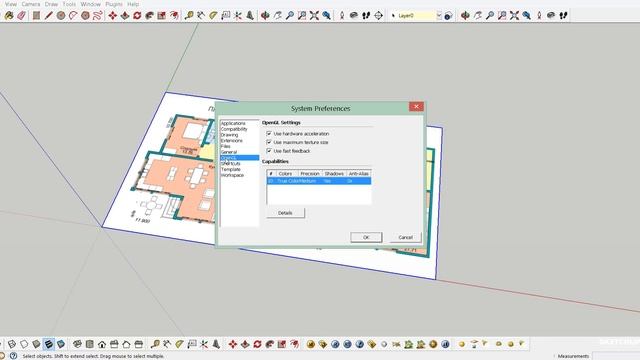Image resolution: width=640 pixels, height=360 pixels.
Task: Open the Tools menu
Action: (69, 4)
